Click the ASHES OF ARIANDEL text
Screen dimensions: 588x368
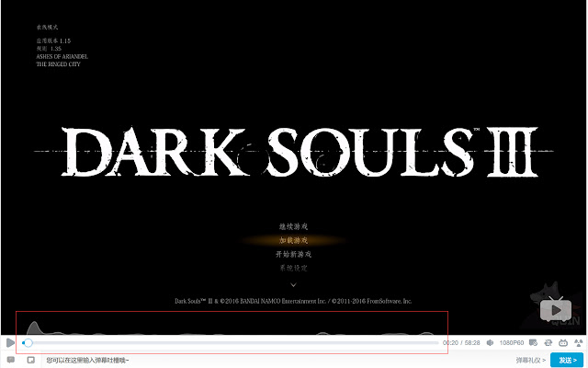coord(62,56)
